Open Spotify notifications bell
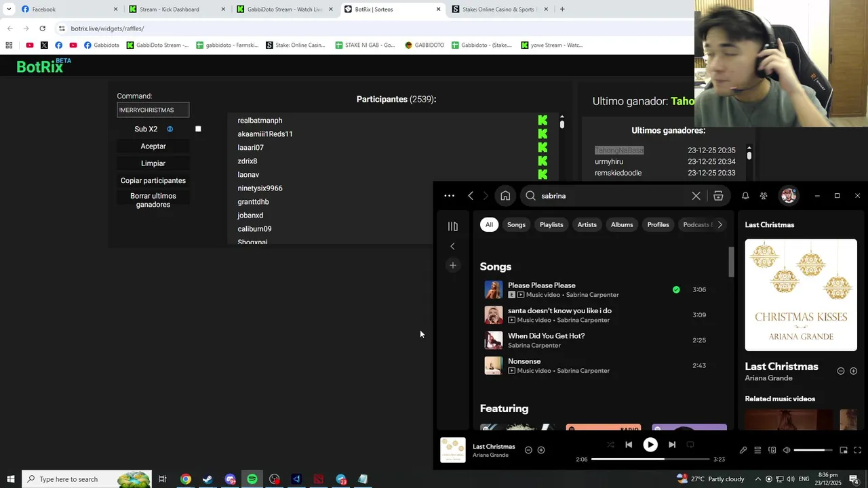 click(x=745, y=196)
